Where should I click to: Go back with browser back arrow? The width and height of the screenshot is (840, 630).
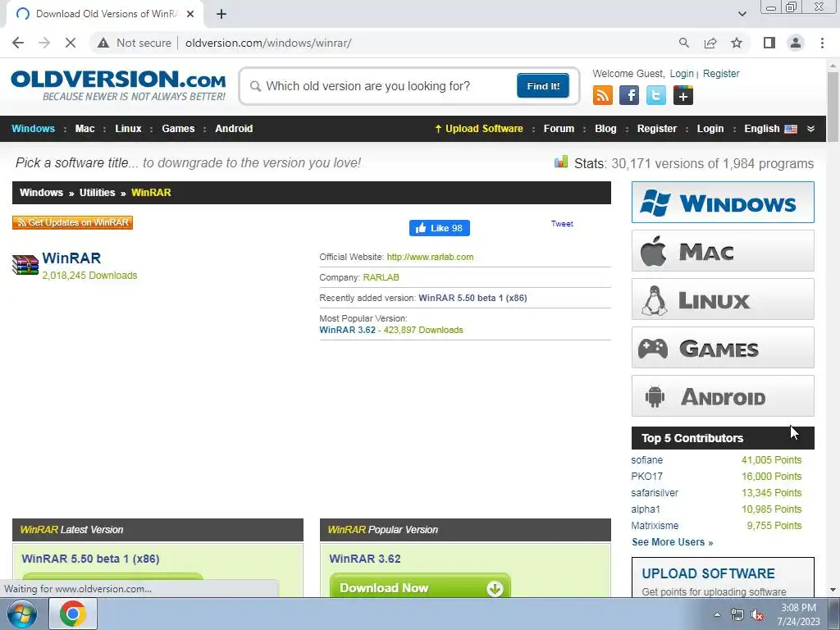[x=18, y=43]
